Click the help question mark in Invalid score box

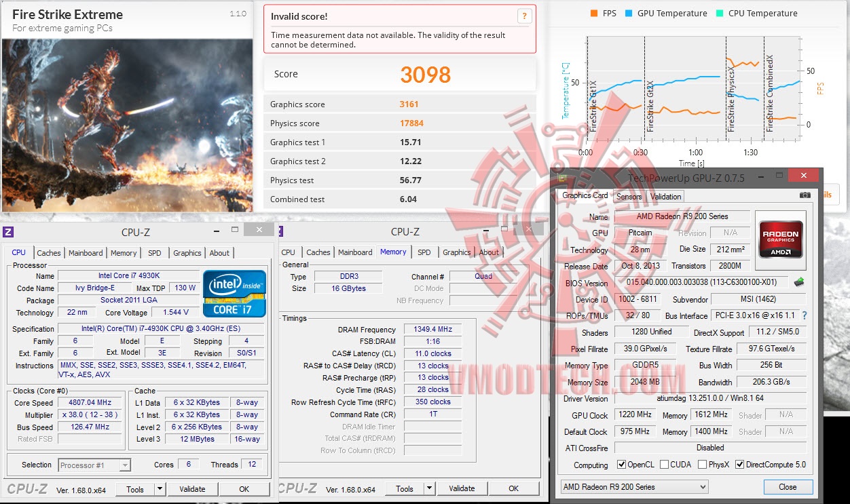[x=523, y=16]
